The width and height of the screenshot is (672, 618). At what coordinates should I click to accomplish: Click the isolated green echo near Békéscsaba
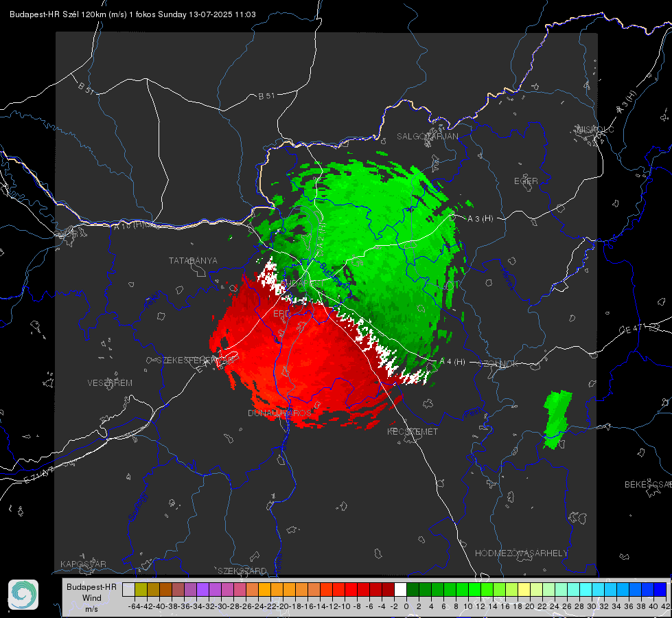557,419
